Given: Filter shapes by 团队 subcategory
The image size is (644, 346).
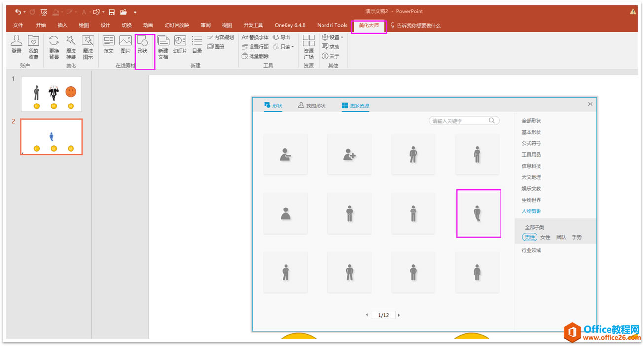Looking at the screenshot, I should (561, 237).
